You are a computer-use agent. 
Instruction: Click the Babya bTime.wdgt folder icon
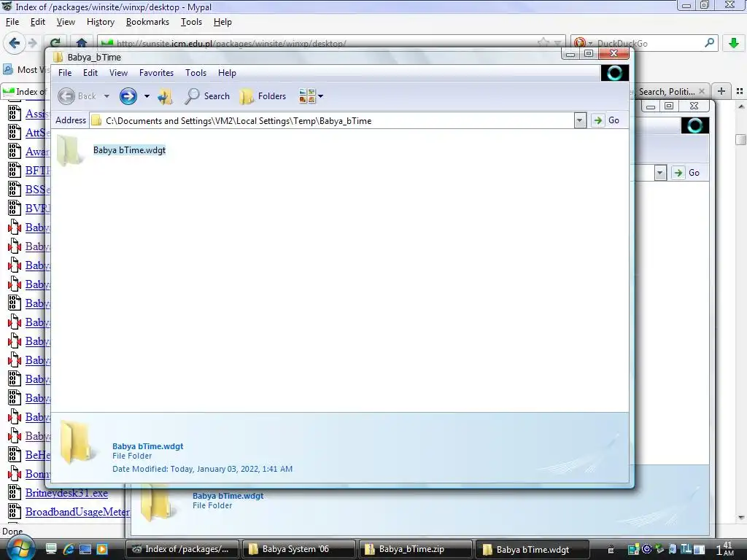coord(70,150)
